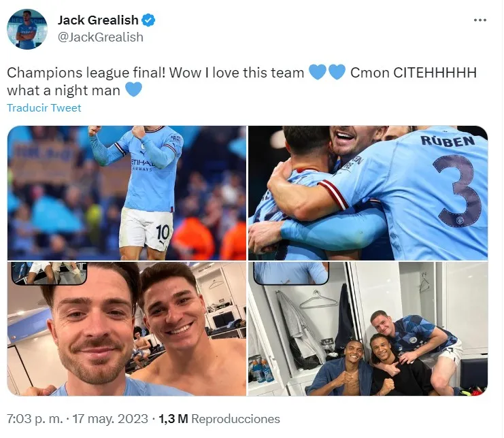Click the small inset picture in selfie photo
This screenshot has height=438, width=504.
coord(49,273)
